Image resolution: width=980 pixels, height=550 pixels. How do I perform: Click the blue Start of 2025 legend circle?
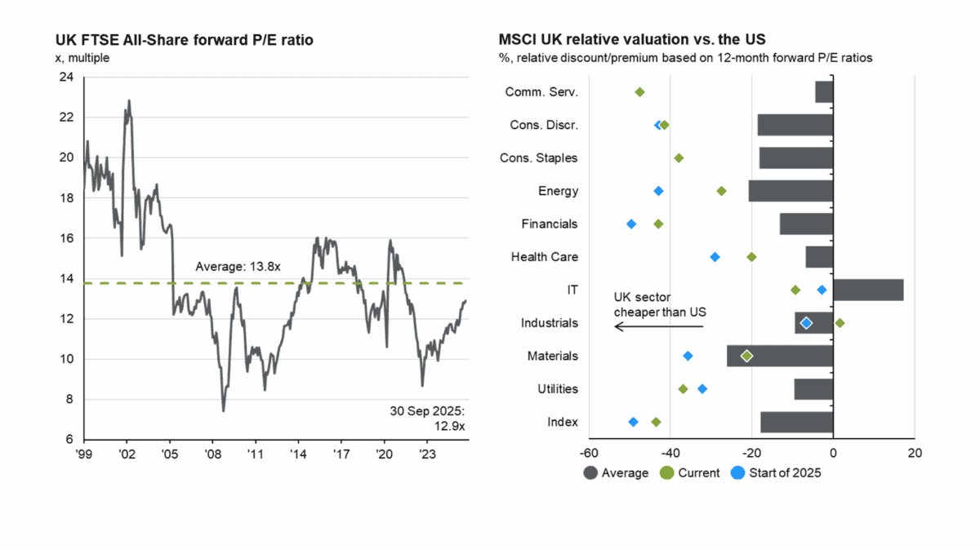(x=734, y=472)
